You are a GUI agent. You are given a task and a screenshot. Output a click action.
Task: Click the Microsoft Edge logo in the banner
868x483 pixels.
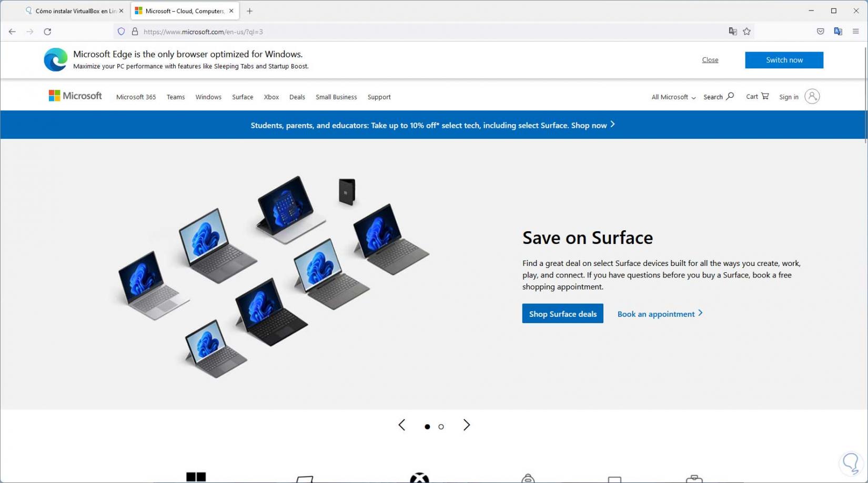click(55, 59)
